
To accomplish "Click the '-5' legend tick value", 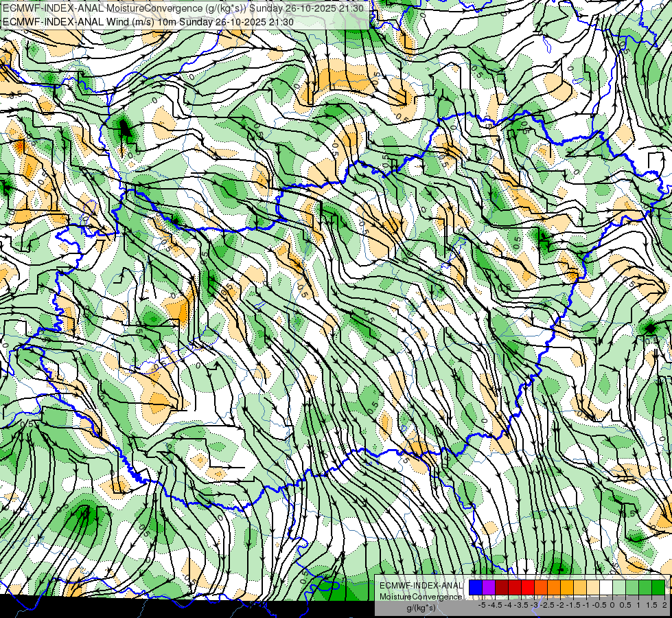I will pos(482,605).
